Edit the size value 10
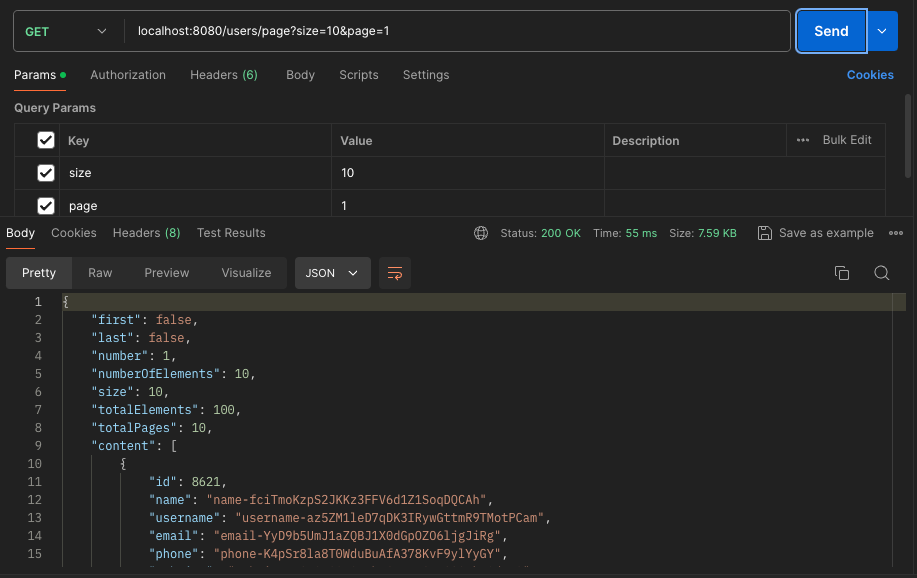This screenshot has height=578, width=917. (x=467, y=173)
